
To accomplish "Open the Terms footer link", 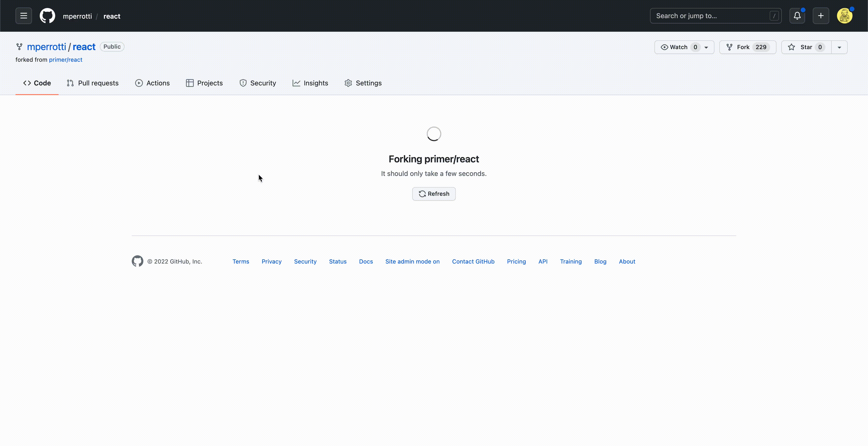I will [x=240, y=262].
